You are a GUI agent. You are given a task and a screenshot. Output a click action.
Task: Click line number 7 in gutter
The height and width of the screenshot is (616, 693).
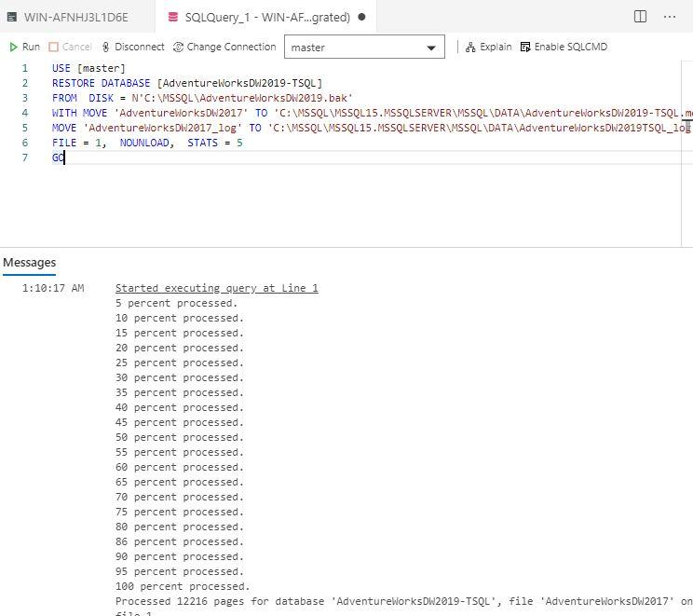[x=25, y=157]
